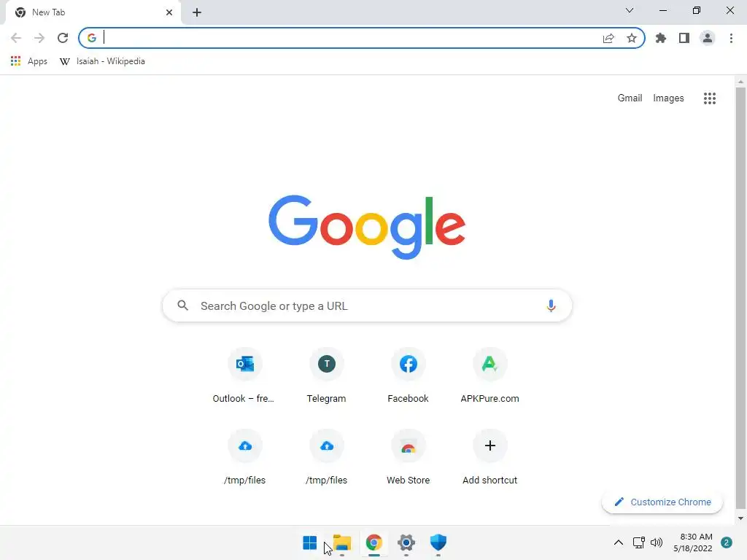The width and height of the screenshot is (747, 560).
Task: Go forward using the forward arrow
Action: click(39, 38)
